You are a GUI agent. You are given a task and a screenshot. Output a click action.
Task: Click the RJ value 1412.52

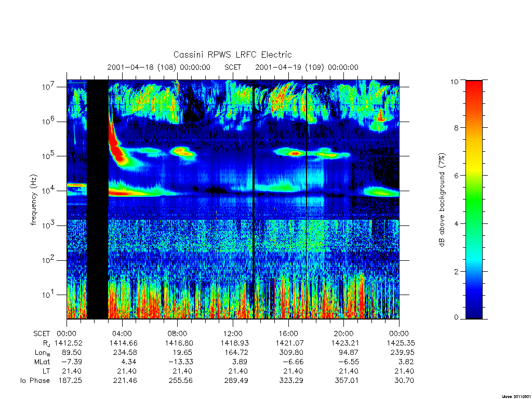(68, 343)
